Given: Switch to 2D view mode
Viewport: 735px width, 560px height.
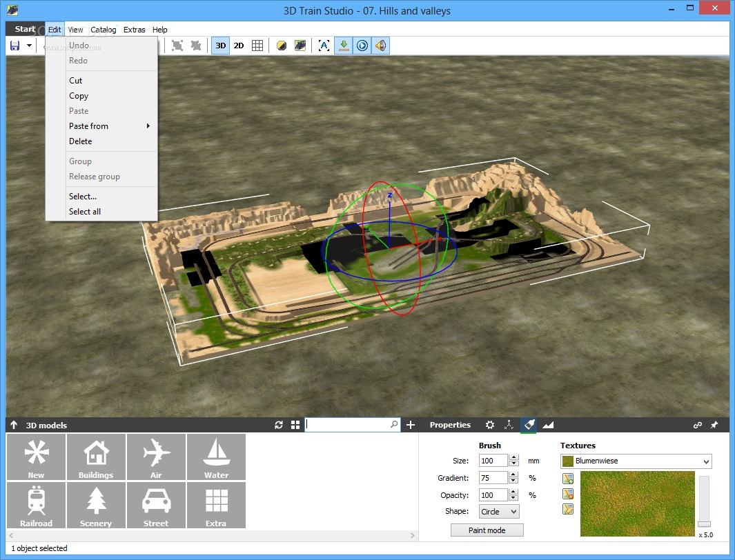Looking at the screenshot, I should 239,46.
